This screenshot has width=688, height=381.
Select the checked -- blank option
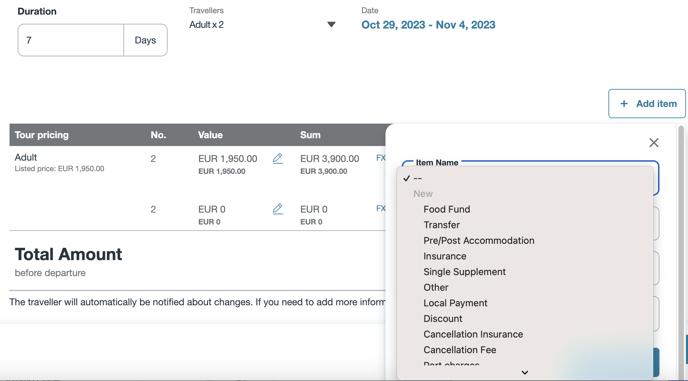pyautogui.click(x=524, y=178)
